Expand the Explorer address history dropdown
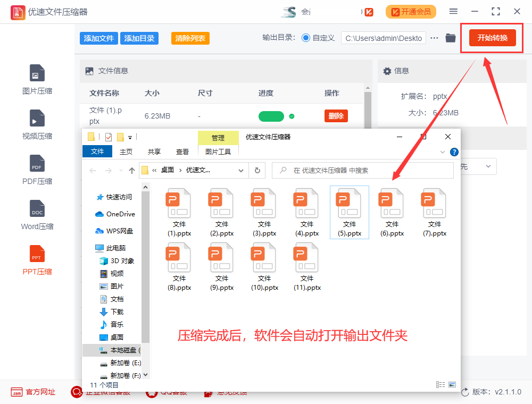This screenshot has height=404, width=532. point(241,171)
